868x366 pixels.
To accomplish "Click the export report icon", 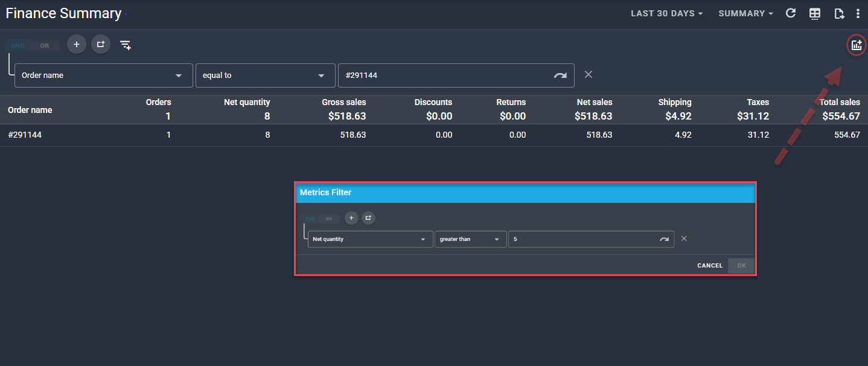I will click(839, 13).
